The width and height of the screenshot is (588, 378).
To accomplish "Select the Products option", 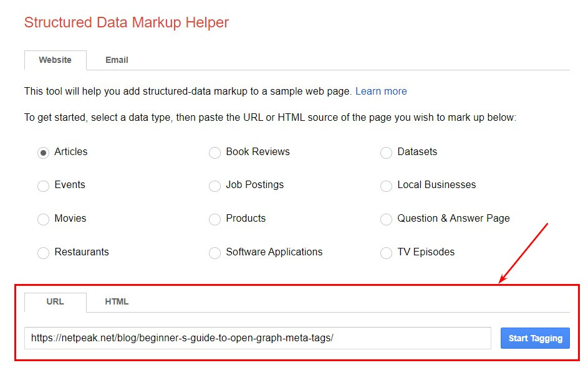I will (x=214, y=219).
